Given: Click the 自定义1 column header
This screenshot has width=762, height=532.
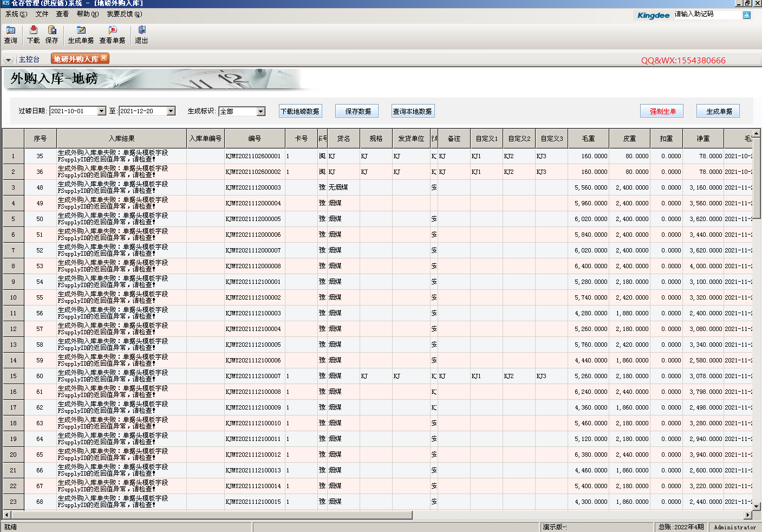Looking at the screenshot, I should (x=486, y=139).
